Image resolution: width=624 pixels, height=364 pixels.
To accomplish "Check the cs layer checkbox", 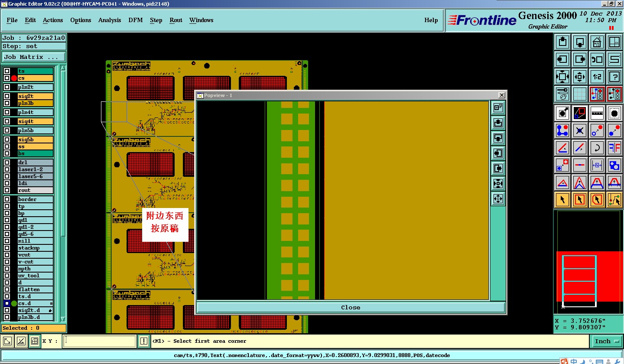I will (x=7, y=78).
